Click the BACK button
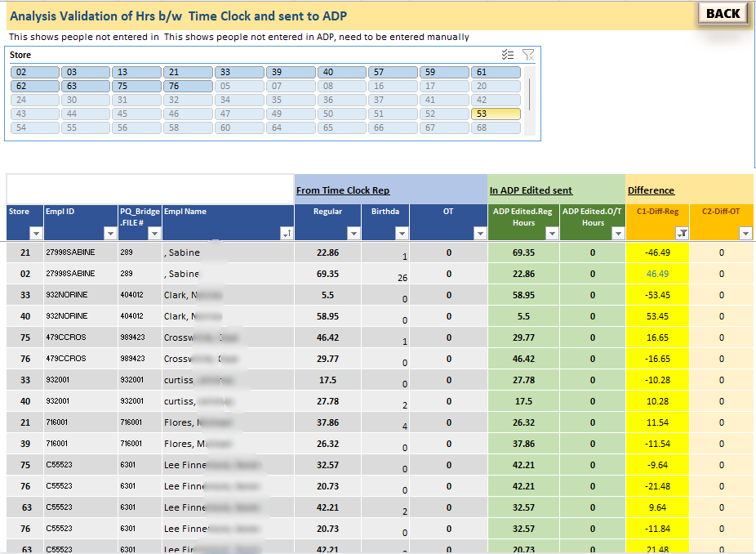Image resolution: width=756 pixels, height=554 pixels. pos(723,14)
